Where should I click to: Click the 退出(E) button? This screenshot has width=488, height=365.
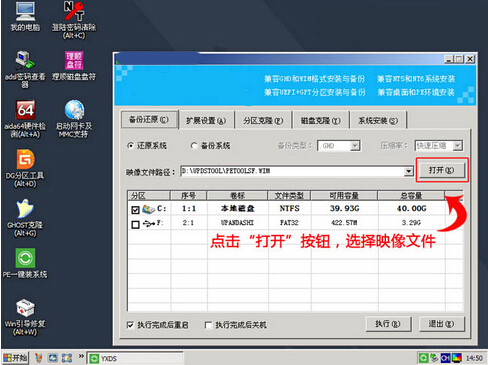tap(441, 324)
